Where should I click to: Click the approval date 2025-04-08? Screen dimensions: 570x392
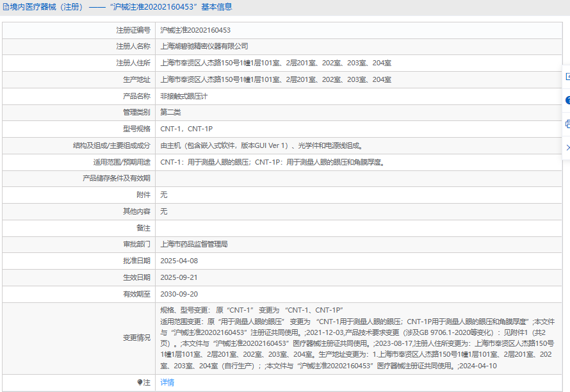tap(179, 261)
